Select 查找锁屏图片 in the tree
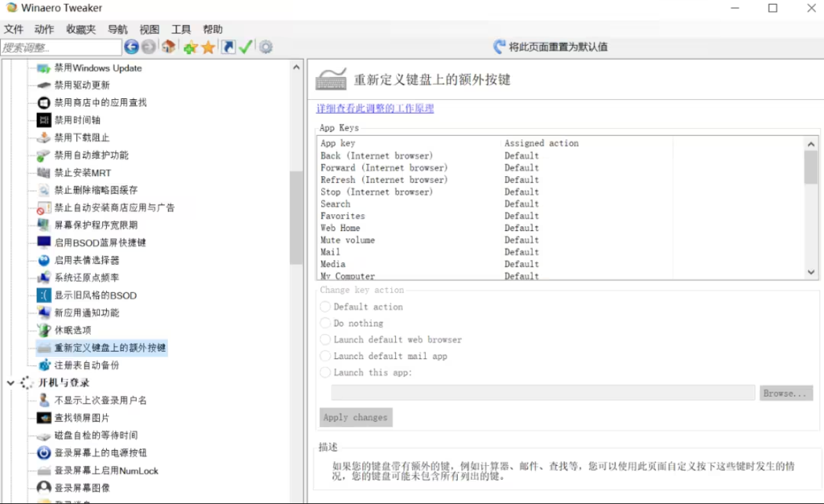The image size is (824, 504). (x=82, y=418)
